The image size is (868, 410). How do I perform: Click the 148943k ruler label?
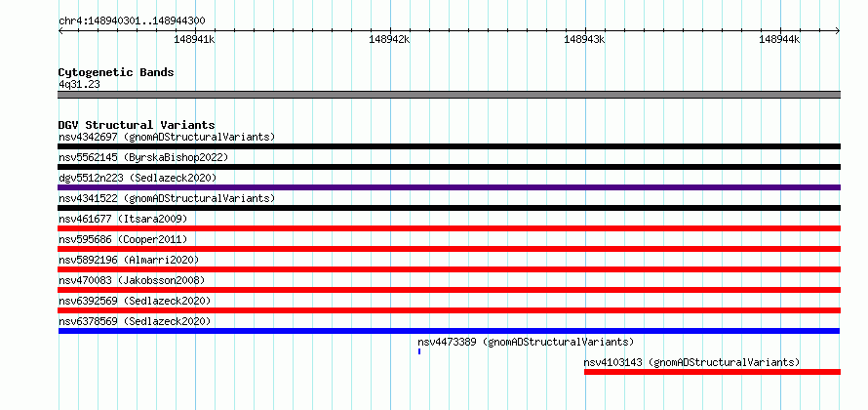[x=584, y=39]
